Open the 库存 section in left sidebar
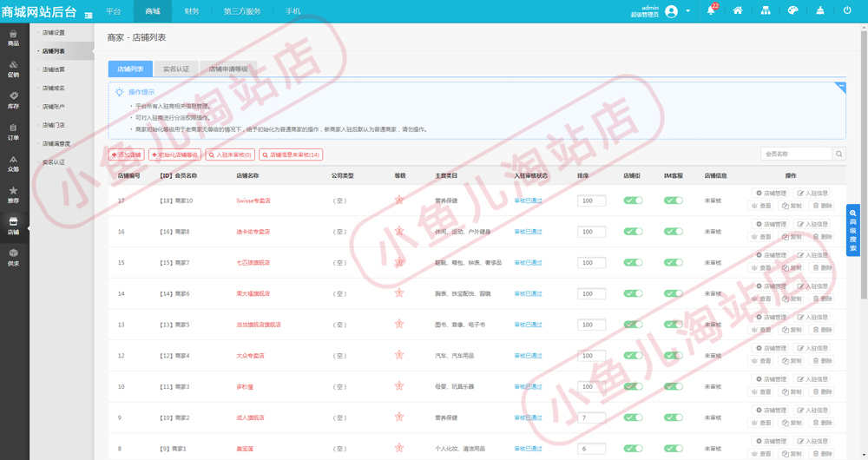The width and height of the screenshot is (868, 460). (x=13, y=100)
